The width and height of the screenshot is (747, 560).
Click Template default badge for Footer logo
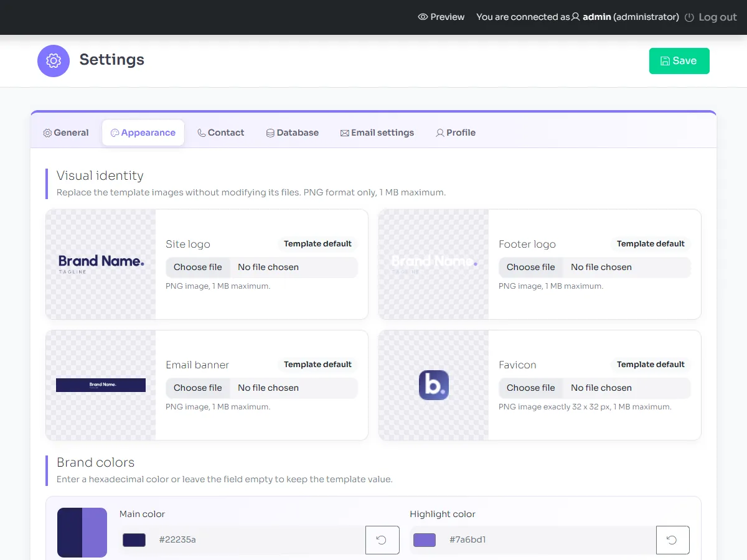pos(651,244)
